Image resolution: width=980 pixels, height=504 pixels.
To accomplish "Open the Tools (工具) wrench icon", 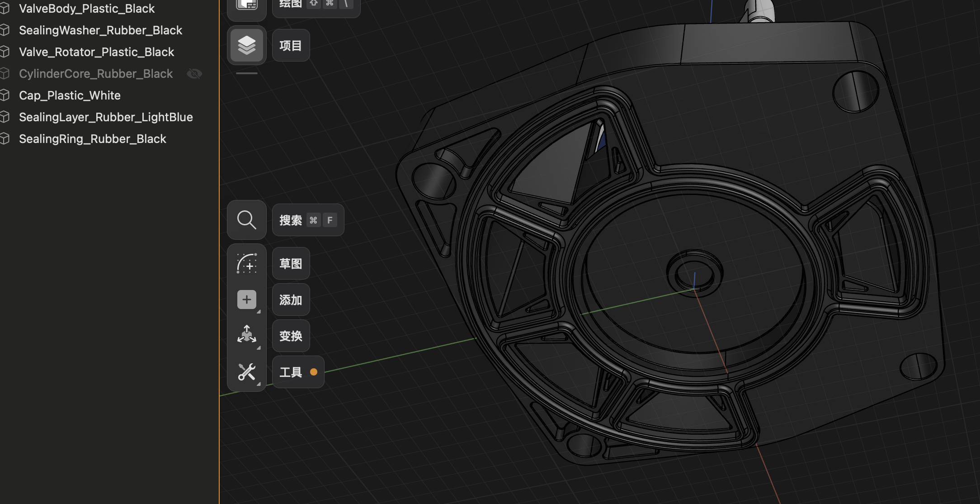I will [x=246, y=372].
